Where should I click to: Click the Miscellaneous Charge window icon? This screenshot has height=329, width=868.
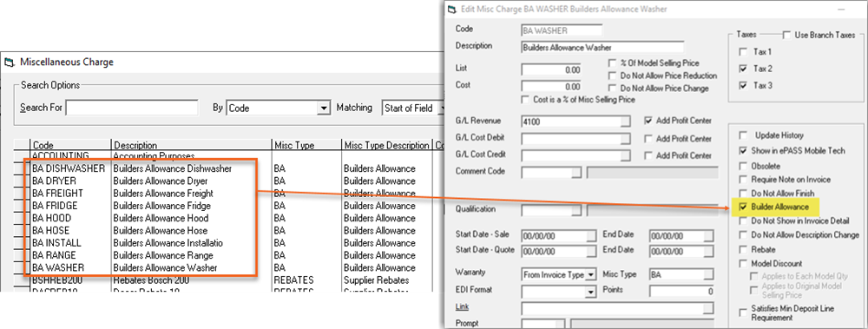tap(9, 62)
